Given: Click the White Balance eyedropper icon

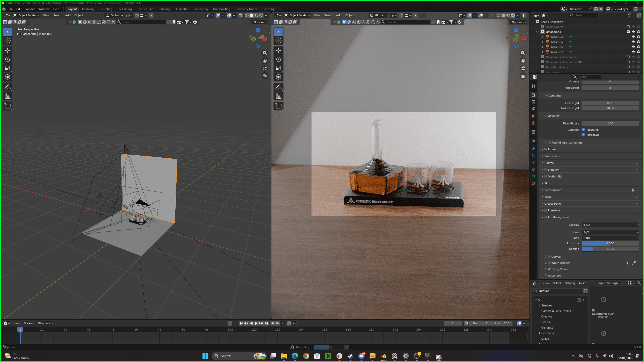Looking at the screenshot, I should point(634,263).
